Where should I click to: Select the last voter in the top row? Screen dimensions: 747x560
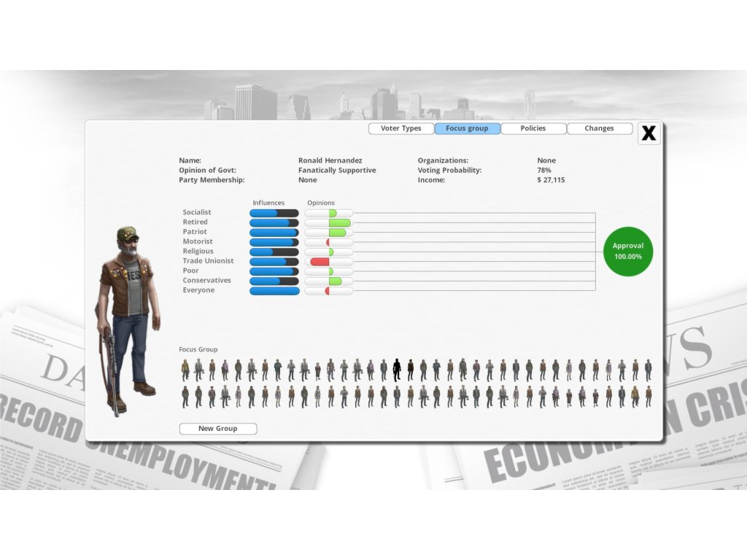tap(649, 370)
